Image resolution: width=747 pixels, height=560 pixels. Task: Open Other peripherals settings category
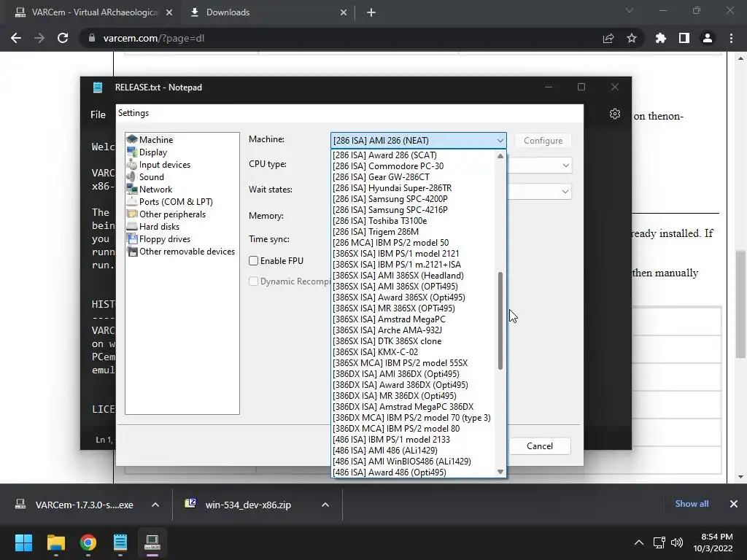click(x=172, y=214)
